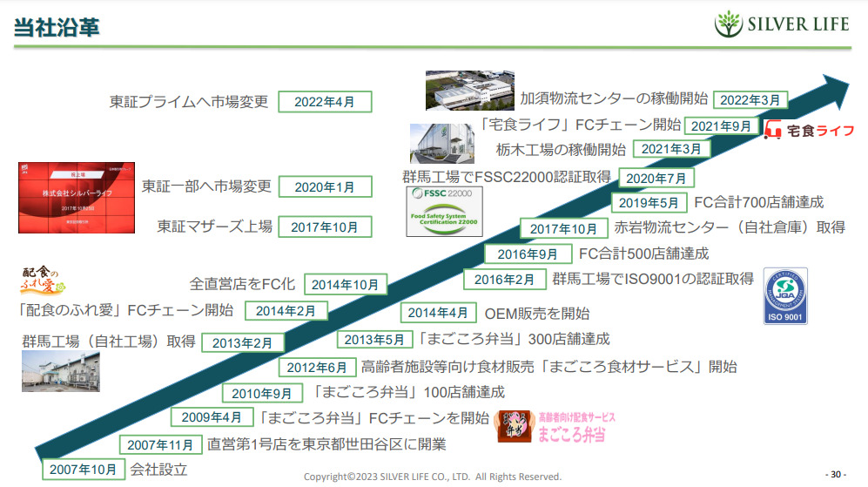Click the JQA ISO 9001 badge
The width and height of the screenshot is (868, 487).
coord(784,296)
